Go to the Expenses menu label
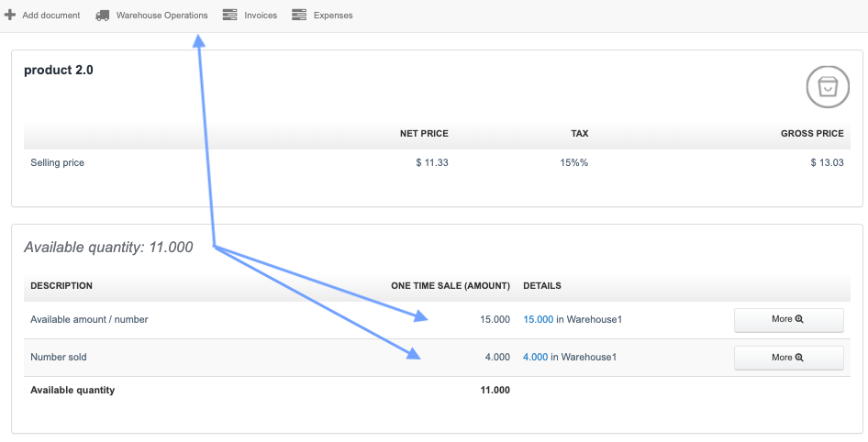868x442 pixels. pos(333,16)
